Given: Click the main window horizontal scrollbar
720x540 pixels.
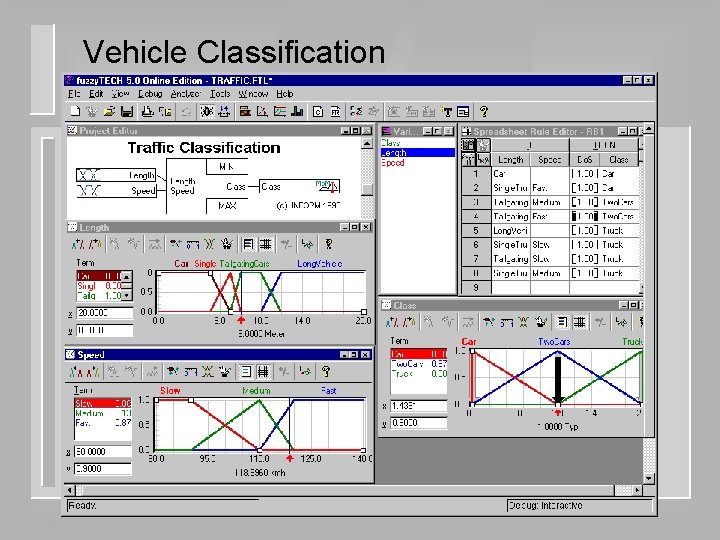Looking at the screenshot, I should point(353,490).
